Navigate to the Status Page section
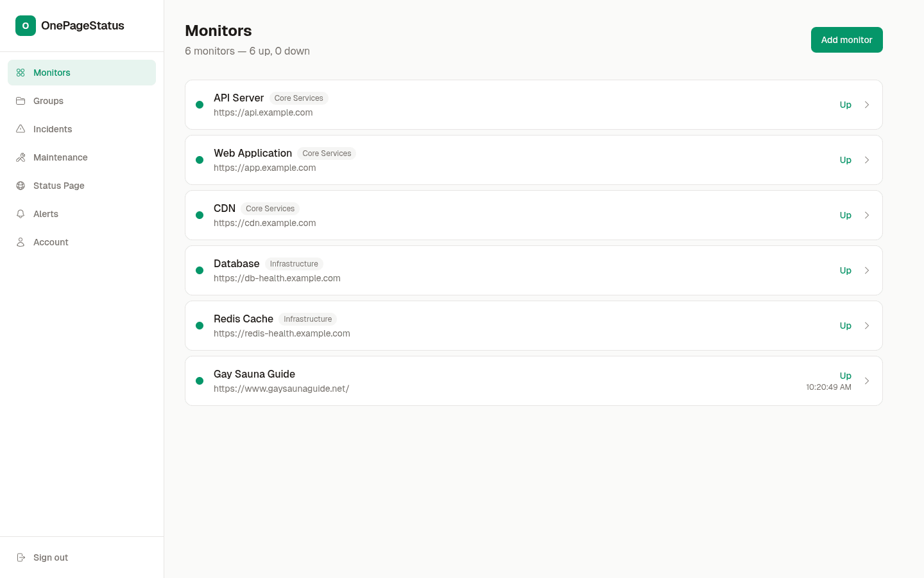The image size is (924, 578). pyautogui.click(x=58, y=186)
